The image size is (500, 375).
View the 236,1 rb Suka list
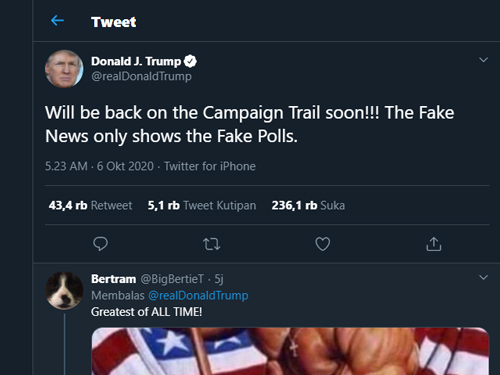[308, 205]
